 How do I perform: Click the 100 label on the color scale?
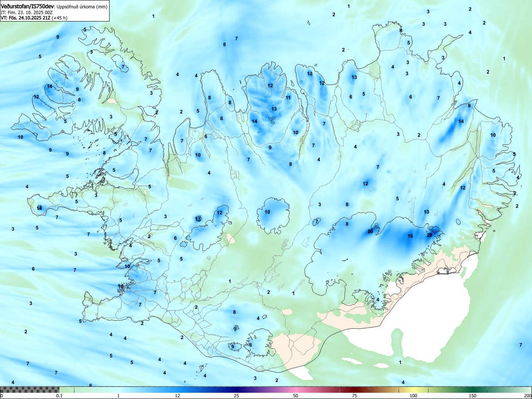pyautogui.click(x=414, y=396)
